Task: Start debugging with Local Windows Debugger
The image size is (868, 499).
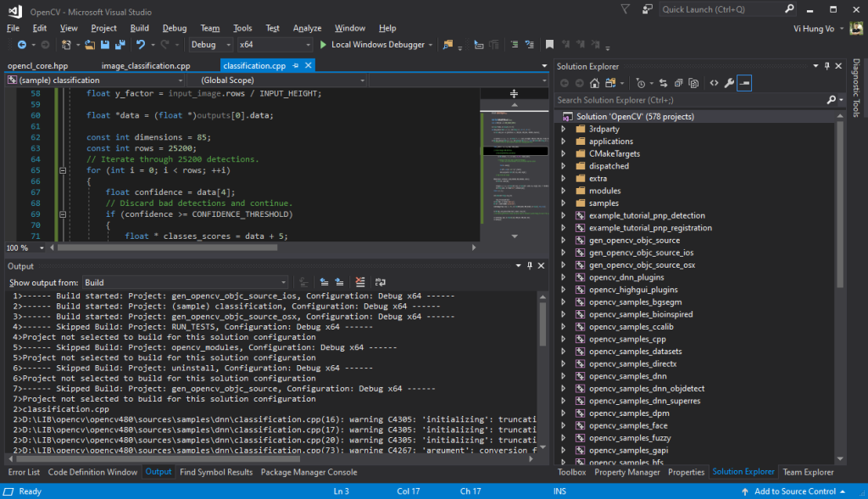Action: pos(376,44)
